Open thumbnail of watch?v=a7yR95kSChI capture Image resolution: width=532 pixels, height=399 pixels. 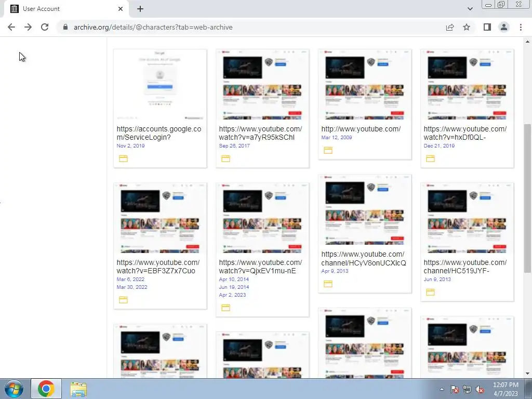click(x=262, y=85)
